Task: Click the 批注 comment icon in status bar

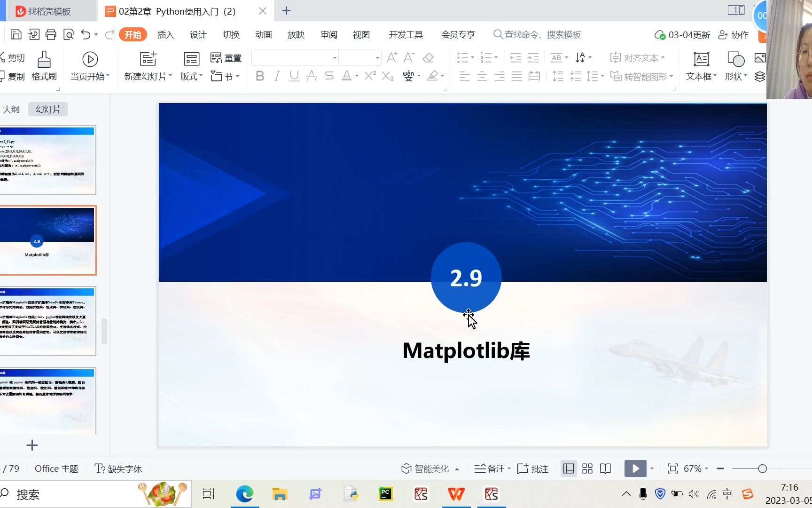Action: click(532, 468)
